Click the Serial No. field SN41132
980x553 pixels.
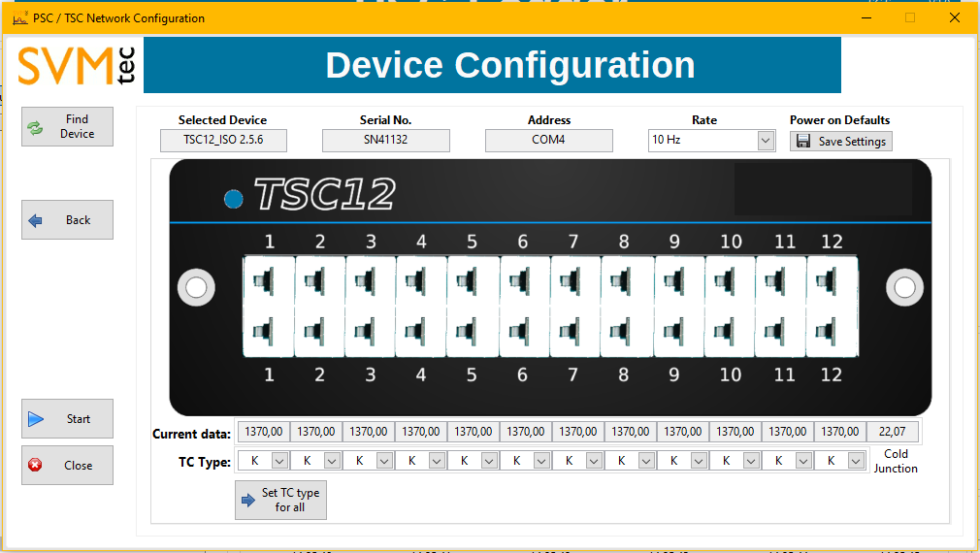click(385, 140)
